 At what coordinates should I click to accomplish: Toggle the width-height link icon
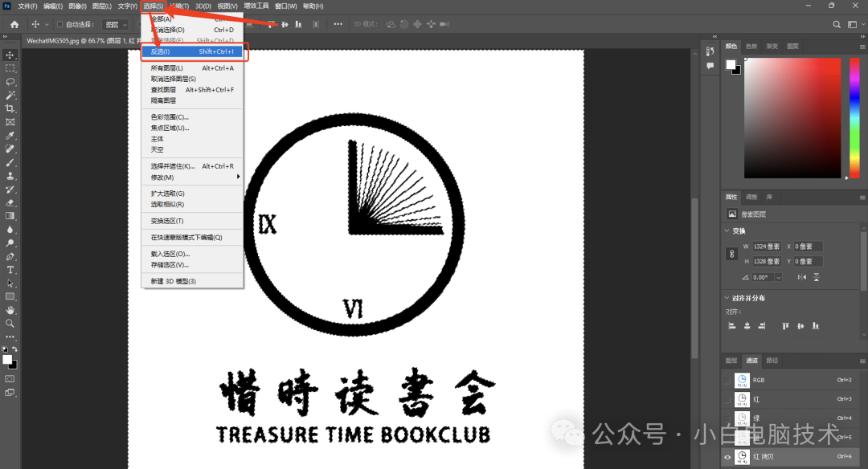(x=732, y=254)
